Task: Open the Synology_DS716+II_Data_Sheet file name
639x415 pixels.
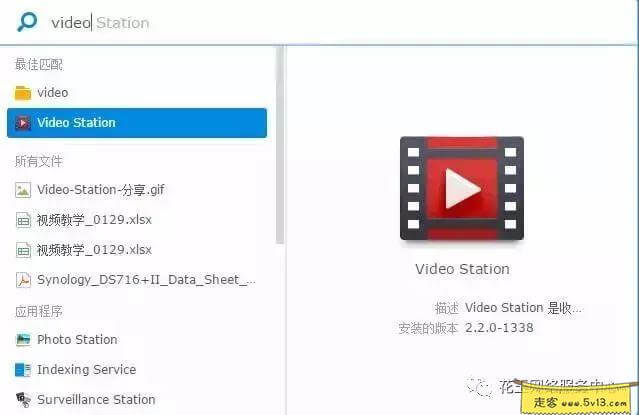Action: pos(139,280)
